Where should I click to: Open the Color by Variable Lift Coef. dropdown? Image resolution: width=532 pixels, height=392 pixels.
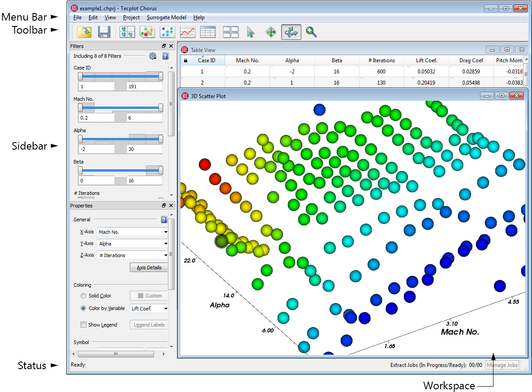[149, 309]
